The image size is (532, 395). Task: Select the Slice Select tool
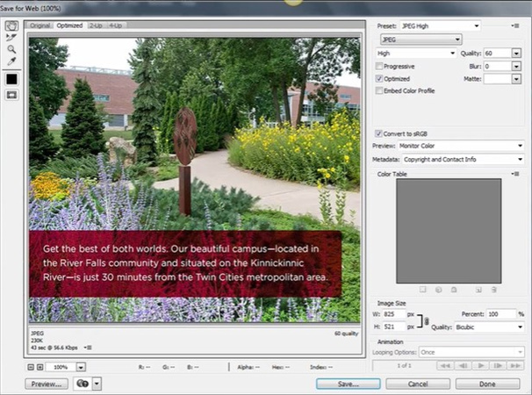coord(11,38)
